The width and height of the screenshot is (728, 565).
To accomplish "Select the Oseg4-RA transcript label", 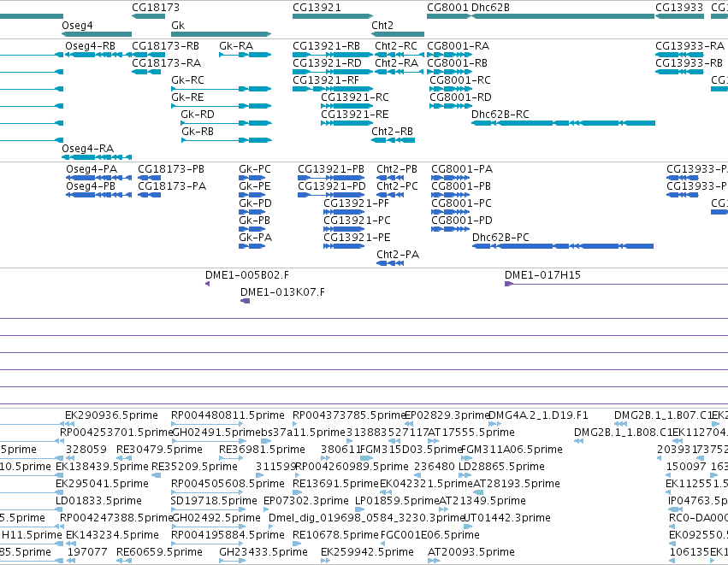I will point(88,149).
